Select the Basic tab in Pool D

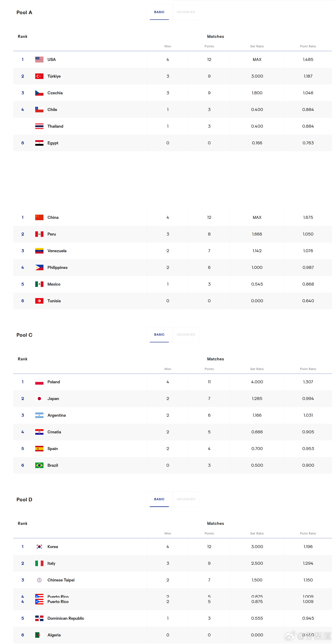pyautogui.click(x=159, y=499)
